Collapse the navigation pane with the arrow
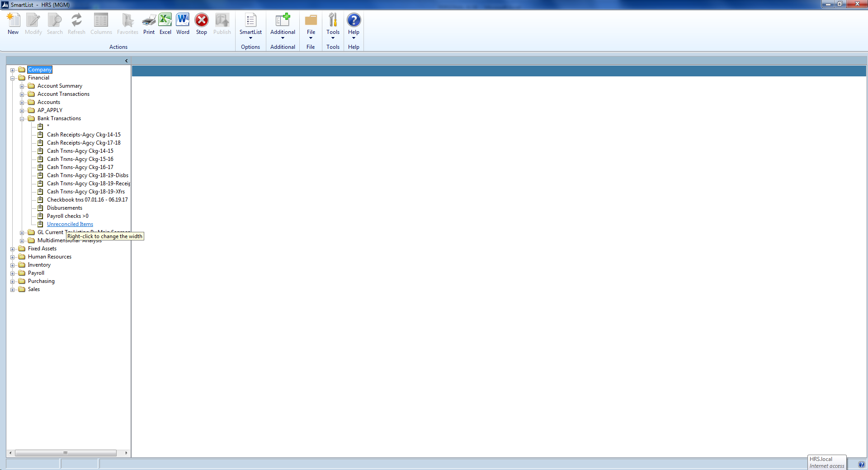This screenshot has height=470, width=868. pyautogui.click(x=126, y=61)
